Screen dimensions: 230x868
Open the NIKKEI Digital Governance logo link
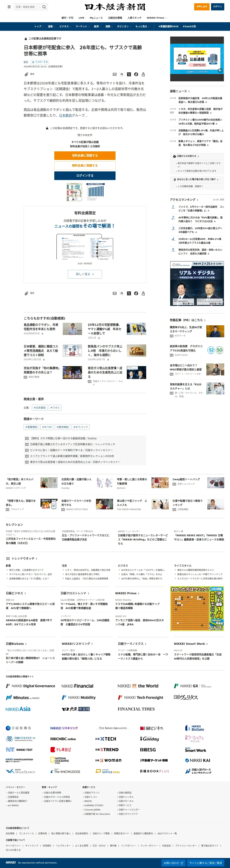point(30,686)
